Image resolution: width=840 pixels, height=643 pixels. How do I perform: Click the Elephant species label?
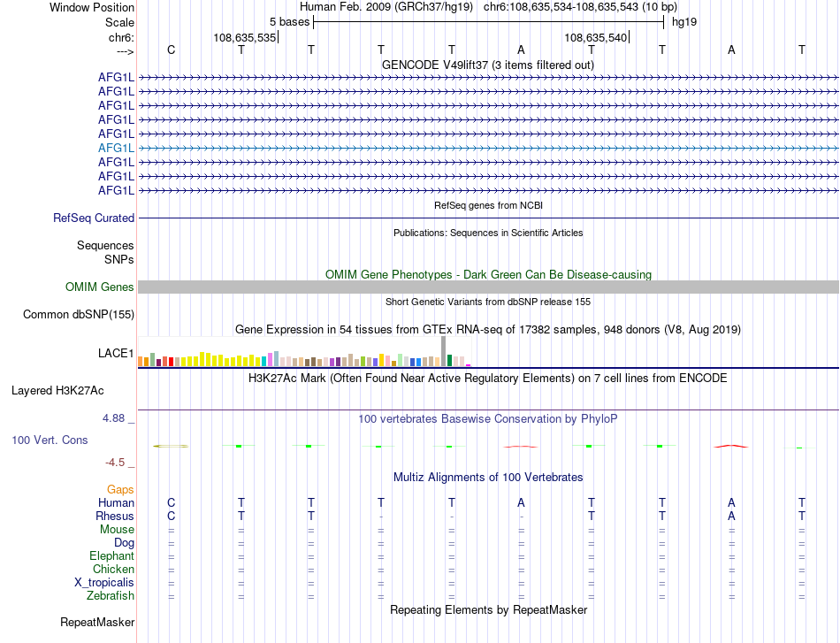click(x=111, y=555)
